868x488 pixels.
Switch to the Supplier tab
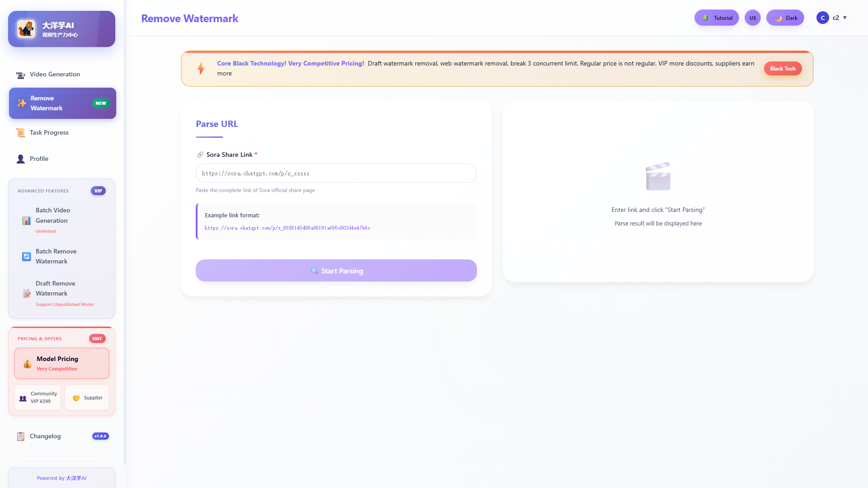click(87, 397)
